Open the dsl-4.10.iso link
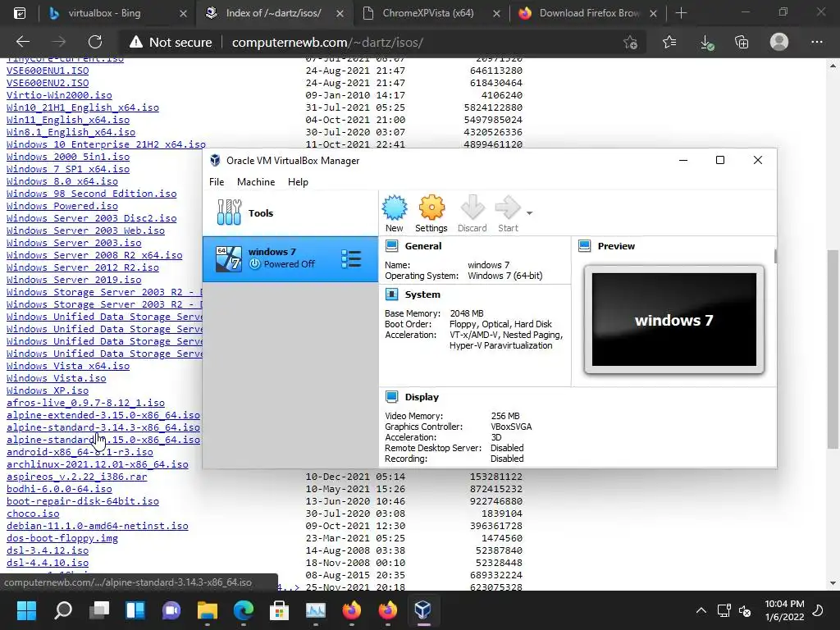Viewport: 840px width, 630px height. (x=48, y=563)
